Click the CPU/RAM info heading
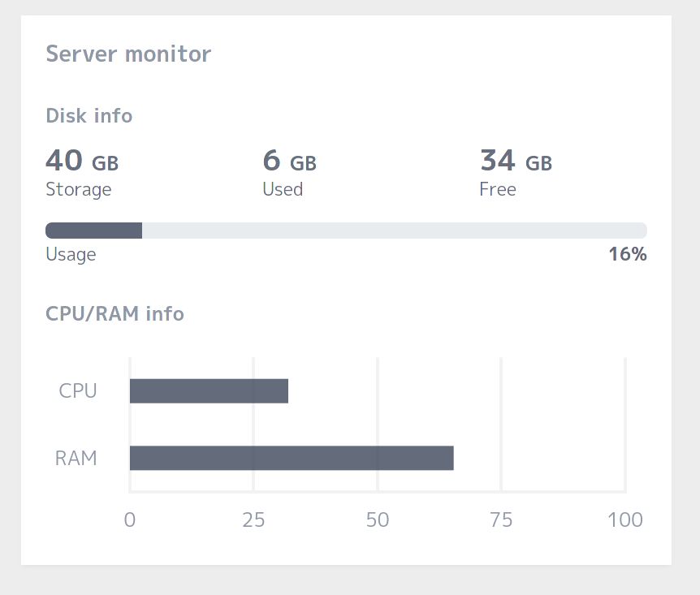700x595 pixels. 115,314
